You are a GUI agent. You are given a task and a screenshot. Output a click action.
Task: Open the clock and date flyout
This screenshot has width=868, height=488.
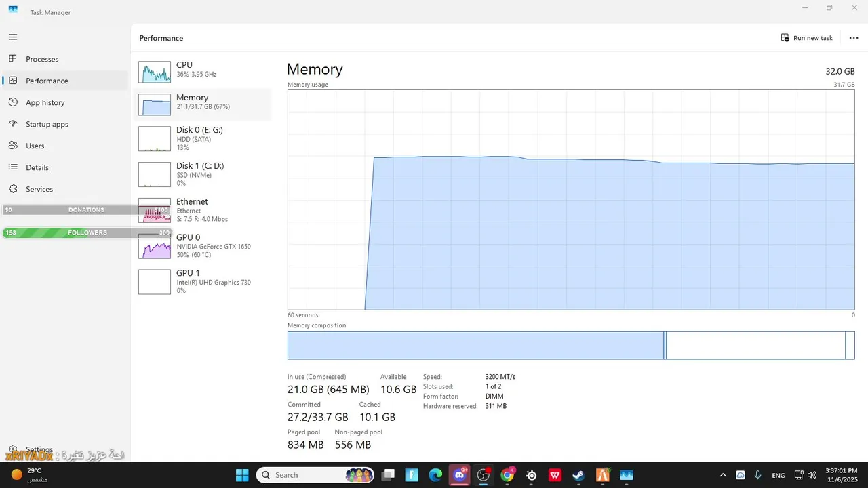(x=840, y=475)
